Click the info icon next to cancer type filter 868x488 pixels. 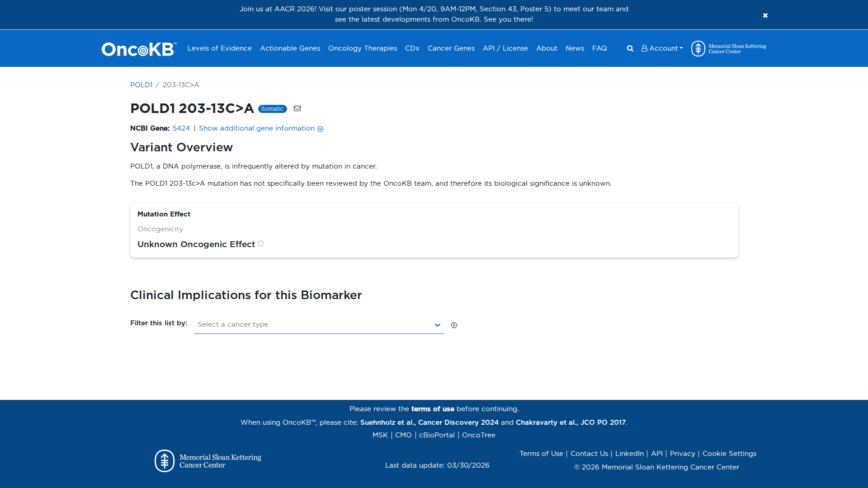pyautogui.click(x=454, y=325)
